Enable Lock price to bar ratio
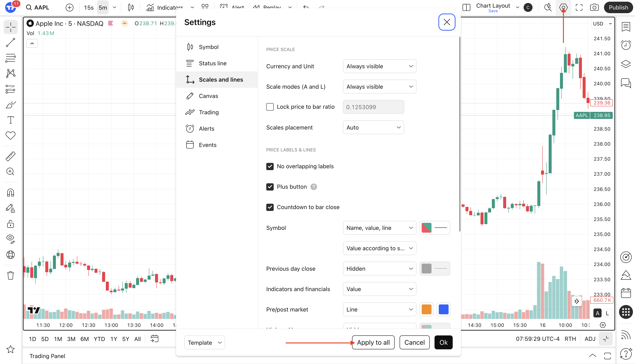Screen dimensions: 635x364 tap(270, 107)
